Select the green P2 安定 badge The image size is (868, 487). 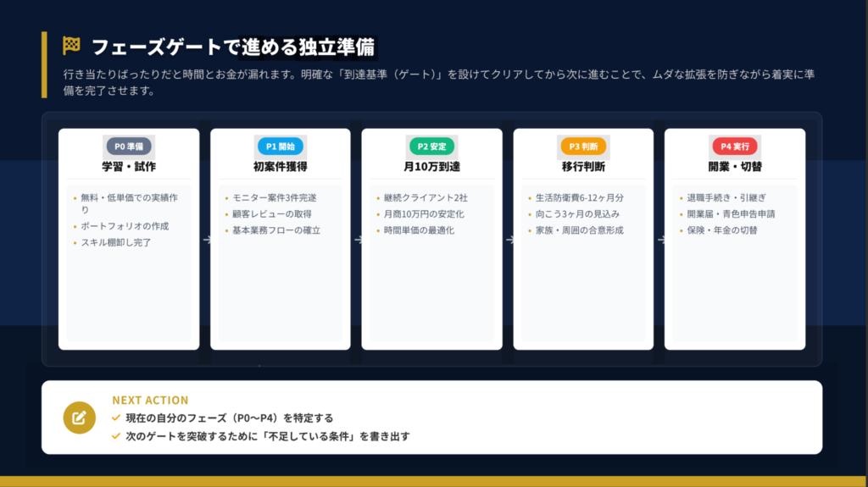[x=431, y=147]
